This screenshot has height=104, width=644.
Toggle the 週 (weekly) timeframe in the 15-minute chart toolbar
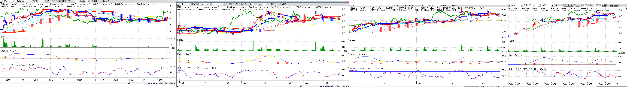pyautogui.click(x=237, y=4)
